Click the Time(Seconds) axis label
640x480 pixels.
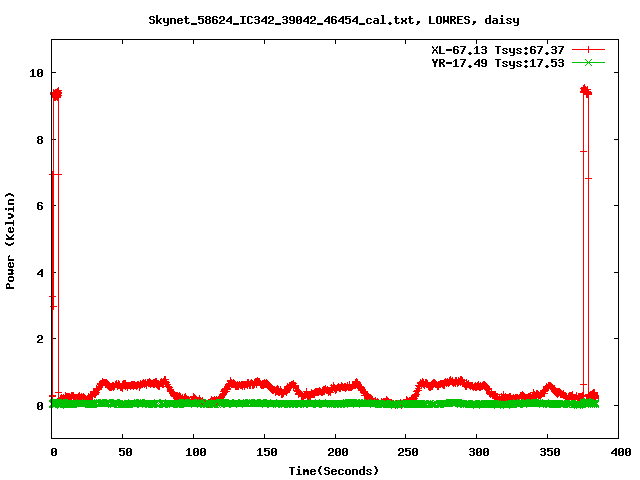(334, 471)
